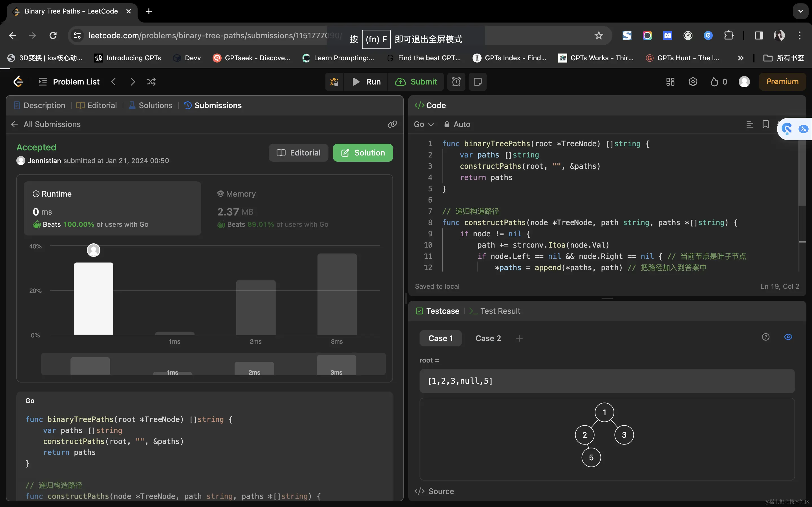This screenshot has height=507, width=812.
Task: Open the notes sticky icon
Action: [x=477, y=82]
